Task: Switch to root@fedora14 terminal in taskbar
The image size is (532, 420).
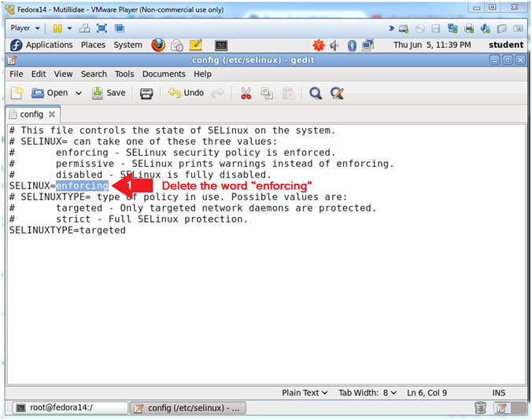Action: pos(70,407)
